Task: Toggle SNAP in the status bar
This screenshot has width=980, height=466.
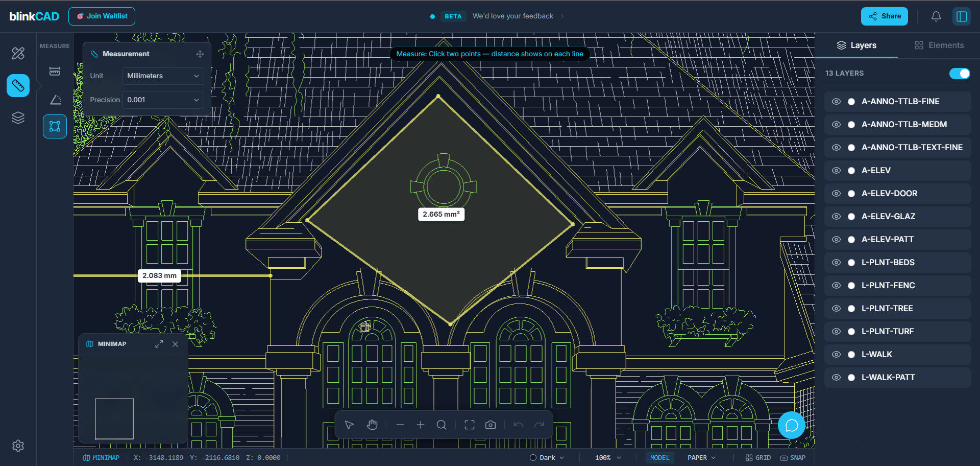Action: pos(793,458)
